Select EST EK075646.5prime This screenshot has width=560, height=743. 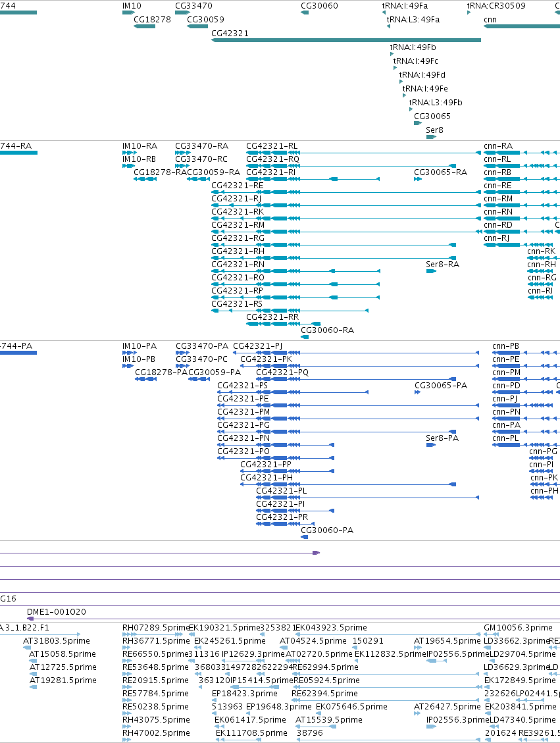tap(351, 707)
